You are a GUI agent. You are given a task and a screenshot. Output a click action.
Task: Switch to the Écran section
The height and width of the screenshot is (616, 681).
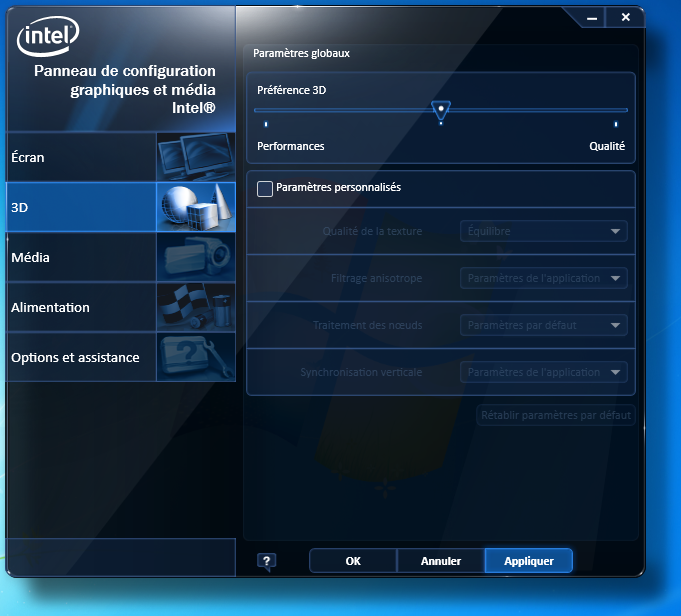[80, 157]
